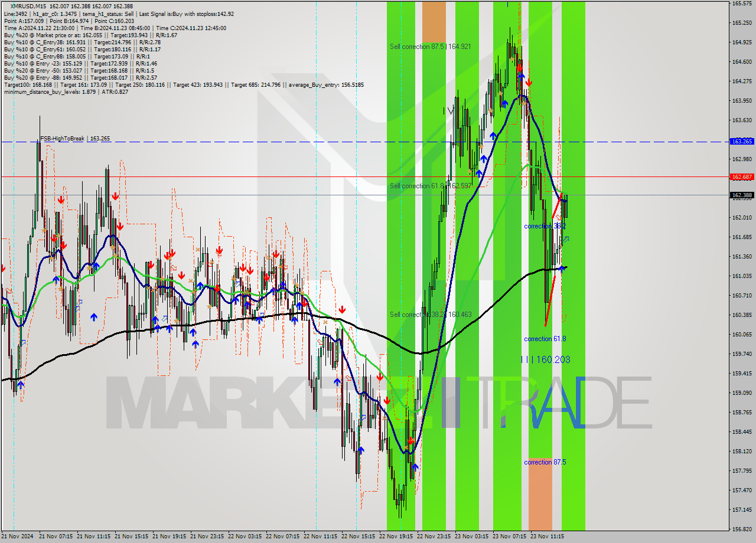Viewport: 756px width, 543px height.
Task: Click the I V wave label
Action: (449, 110)
